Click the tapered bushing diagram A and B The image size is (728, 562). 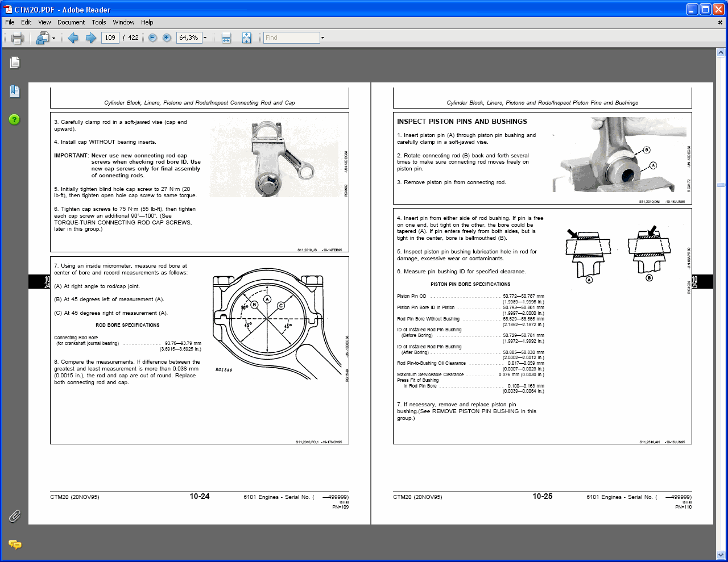(x=618, y=254)
